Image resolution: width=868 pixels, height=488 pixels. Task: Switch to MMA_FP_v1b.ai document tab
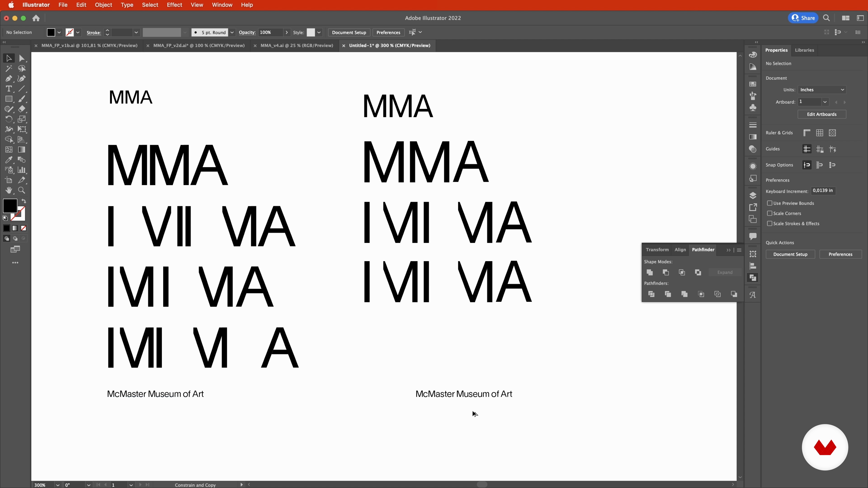pos(89,45)
